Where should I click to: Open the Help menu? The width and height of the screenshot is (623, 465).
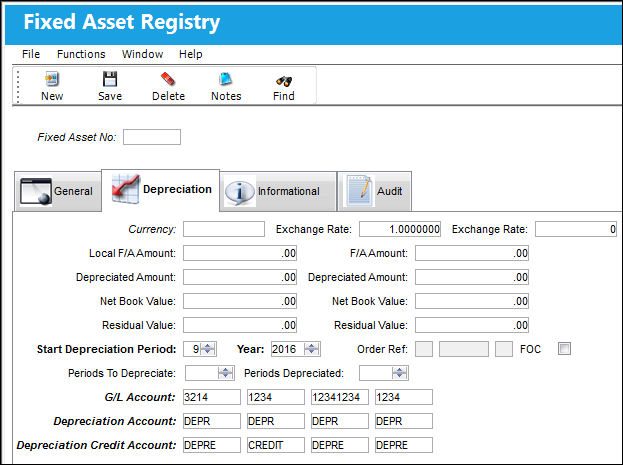click(x=190, y=54)
